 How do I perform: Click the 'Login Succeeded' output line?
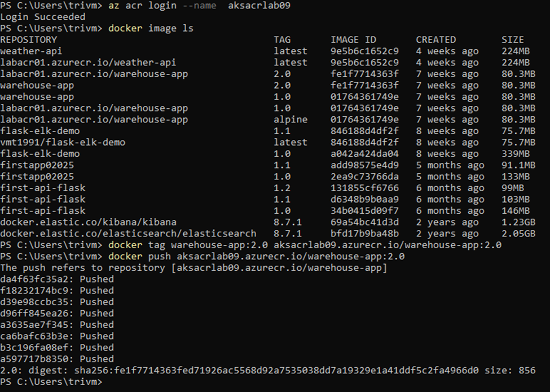click(43, 17)
